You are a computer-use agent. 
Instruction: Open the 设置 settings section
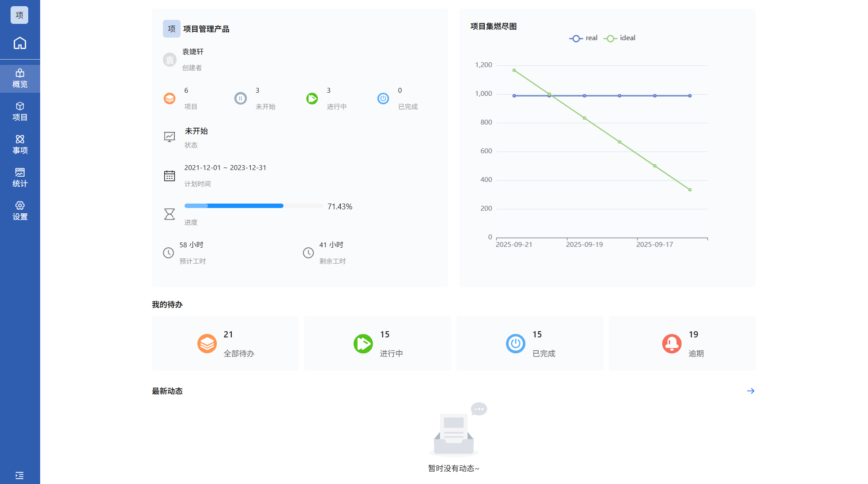coord(20,211)
